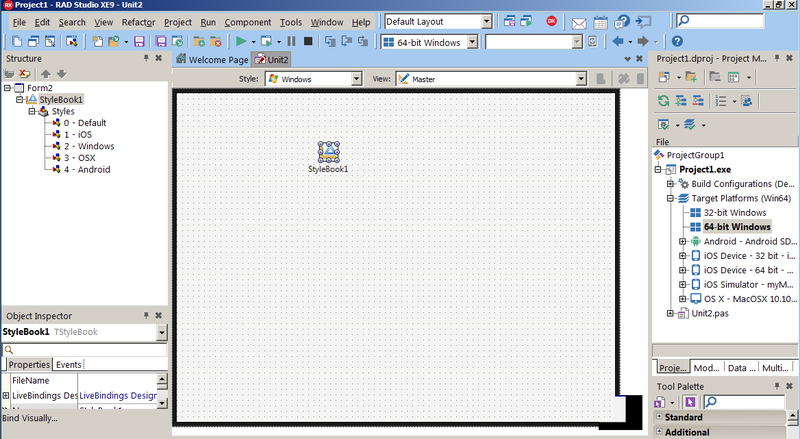Switch to Events tab in Object Inspector

coord(68,364)
